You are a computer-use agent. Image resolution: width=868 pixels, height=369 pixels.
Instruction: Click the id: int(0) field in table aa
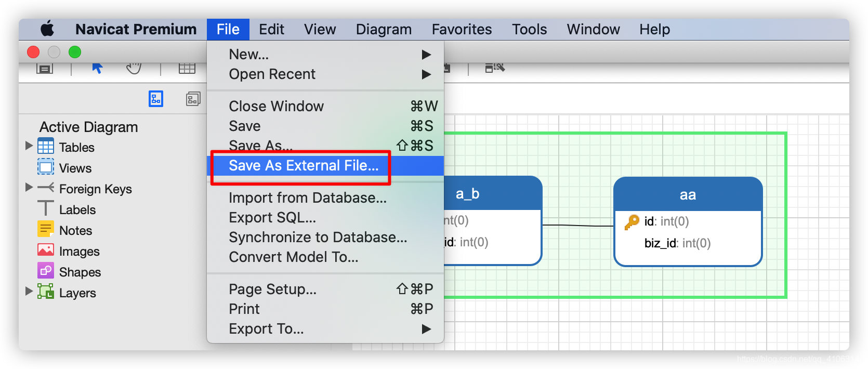[x=666, y=221]
